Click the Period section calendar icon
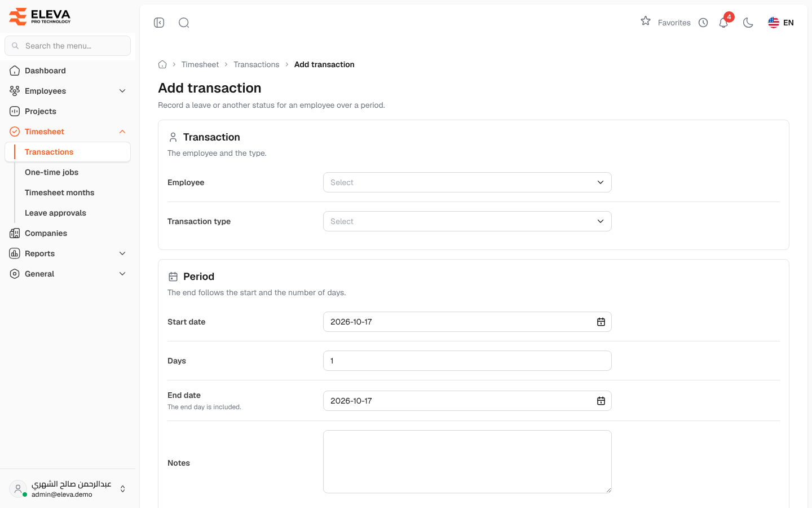This screenshot has height=508, width=812. coord(173,277)
